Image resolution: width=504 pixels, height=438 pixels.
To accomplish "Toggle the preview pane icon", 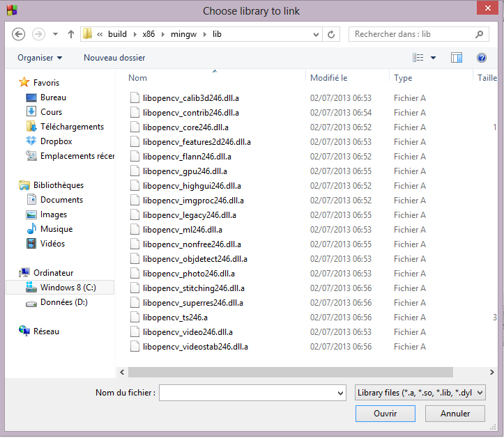I will pos(457,58).
